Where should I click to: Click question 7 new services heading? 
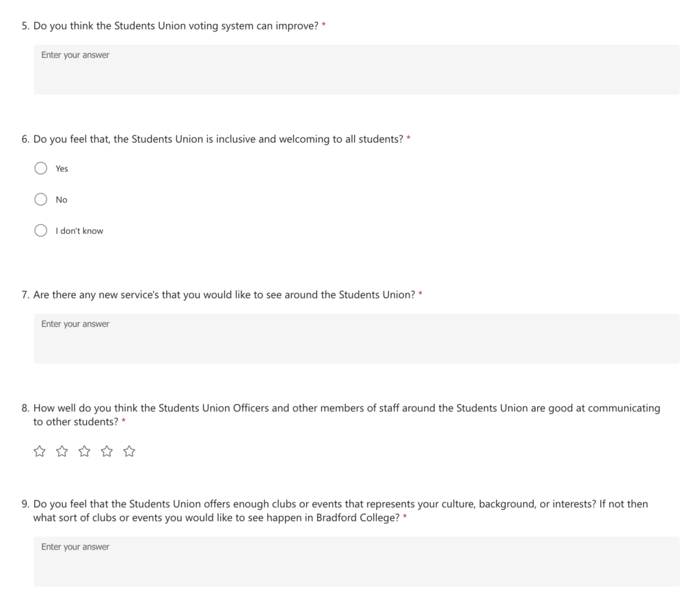click(x=218, y=295)
